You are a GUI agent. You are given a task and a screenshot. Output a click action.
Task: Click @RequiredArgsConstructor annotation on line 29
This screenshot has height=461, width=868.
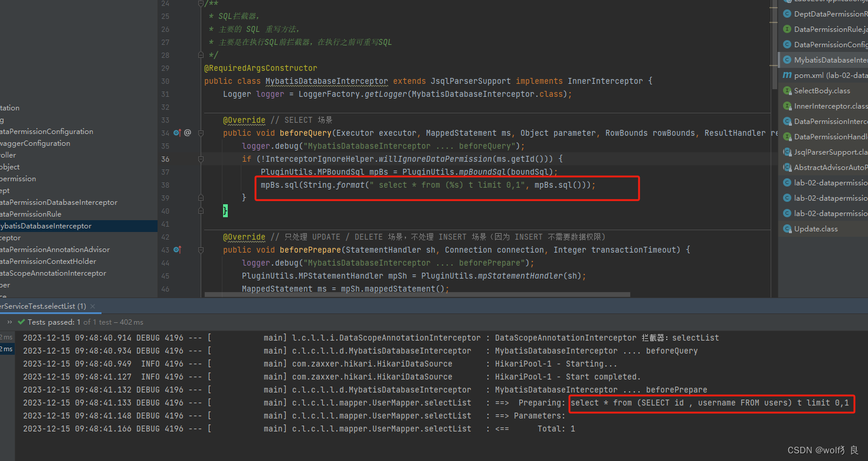pos(261,68)
